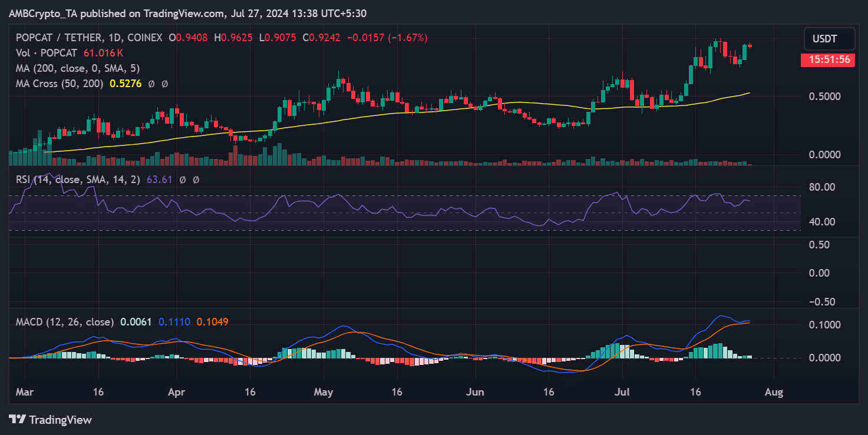Click the Apr date label
This screenshot has width=868, height=435.
click(177, 392)
